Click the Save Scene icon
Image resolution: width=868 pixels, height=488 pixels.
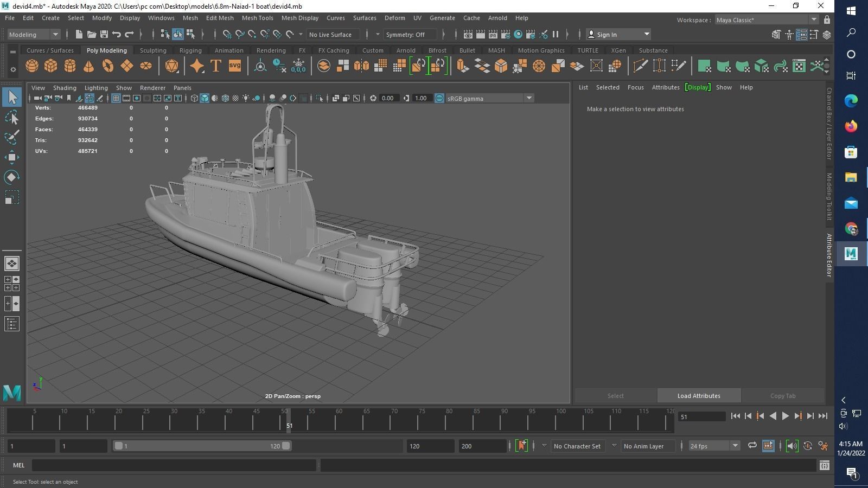point(104,34)
